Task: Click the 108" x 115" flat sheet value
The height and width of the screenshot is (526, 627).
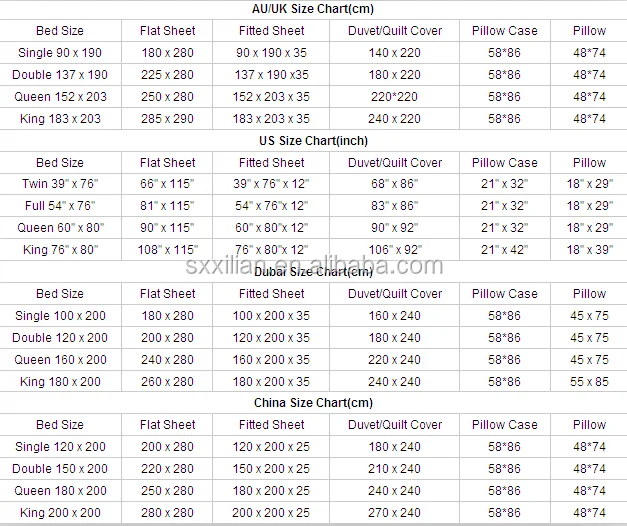Action: [x=167, y=250]
